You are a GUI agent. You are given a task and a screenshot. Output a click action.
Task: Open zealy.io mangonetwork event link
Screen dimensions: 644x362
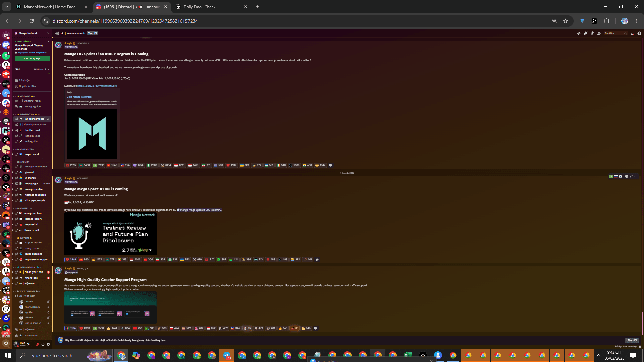97,86
